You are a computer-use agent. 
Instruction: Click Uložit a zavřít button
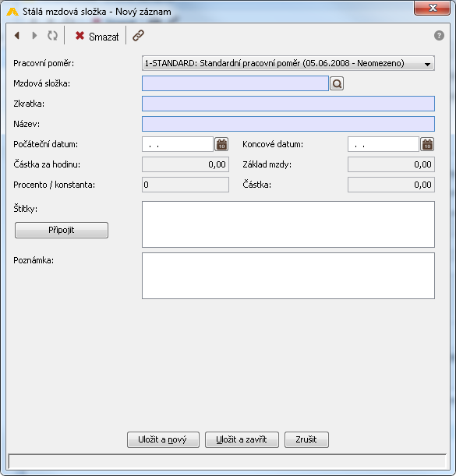click(242, 439)
